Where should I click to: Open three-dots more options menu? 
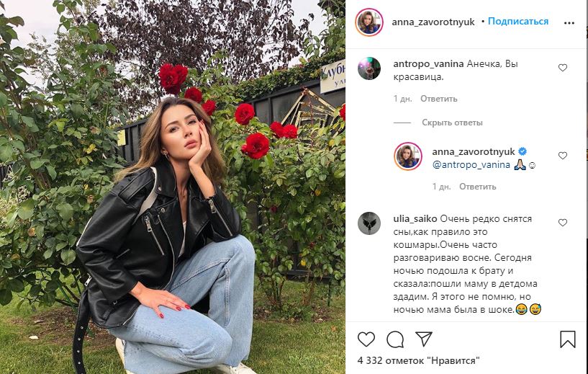(569, 23)
